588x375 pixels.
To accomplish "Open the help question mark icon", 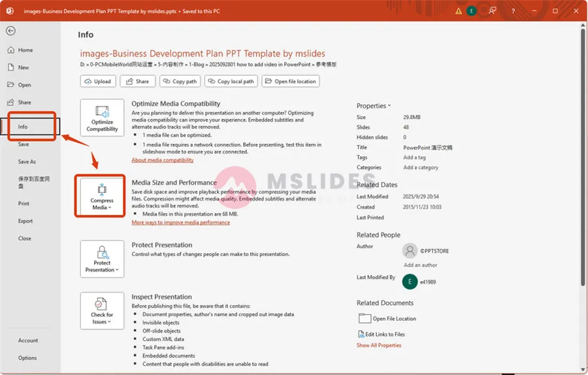I will click(513, 11).
